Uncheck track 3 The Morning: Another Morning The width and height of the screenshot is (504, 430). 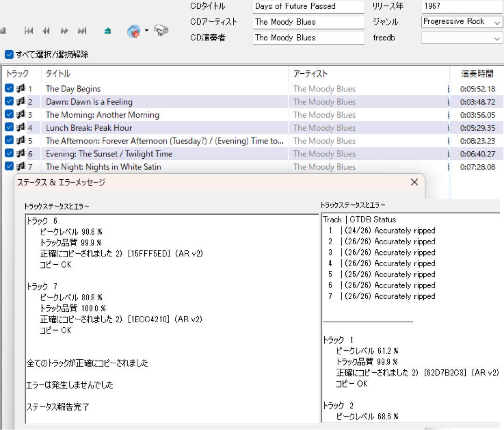(9, 114)
